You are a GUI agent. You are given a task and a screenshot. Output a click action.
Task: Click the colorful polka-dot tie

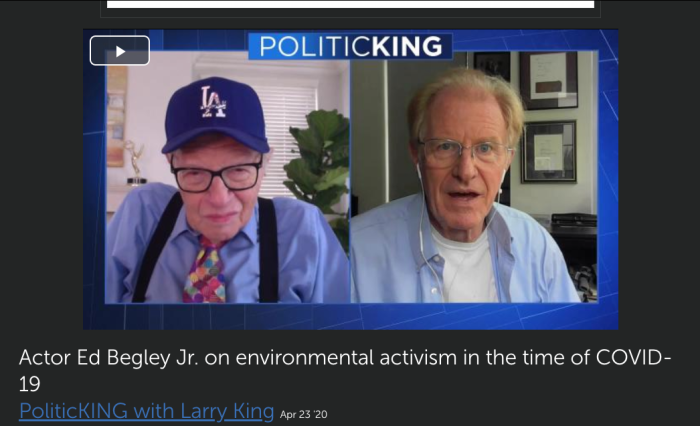[x=205, y=271]
